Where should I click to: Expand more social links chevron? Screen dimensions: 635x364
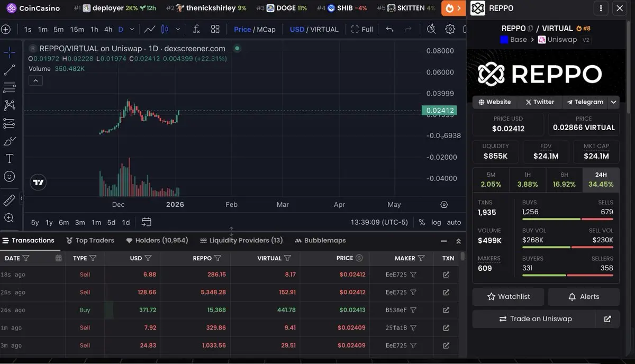pos(613,102)
